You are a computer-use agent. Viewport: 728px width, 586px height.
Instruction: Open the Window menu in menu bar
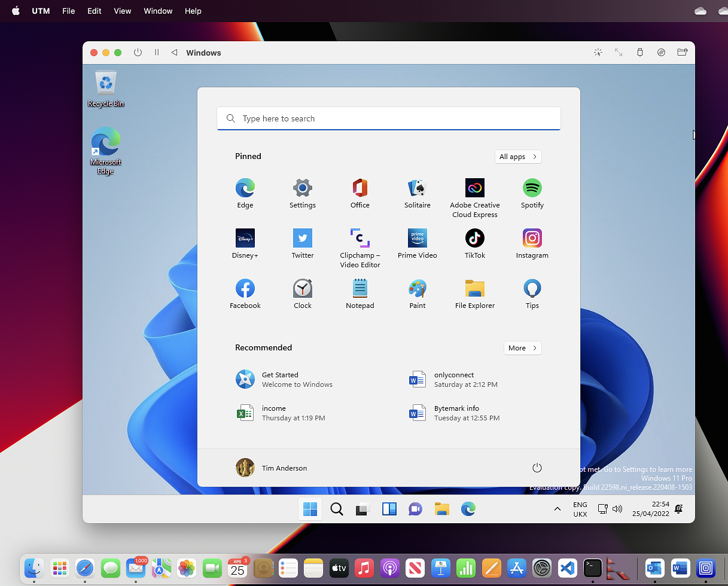[x=158, y=11]
